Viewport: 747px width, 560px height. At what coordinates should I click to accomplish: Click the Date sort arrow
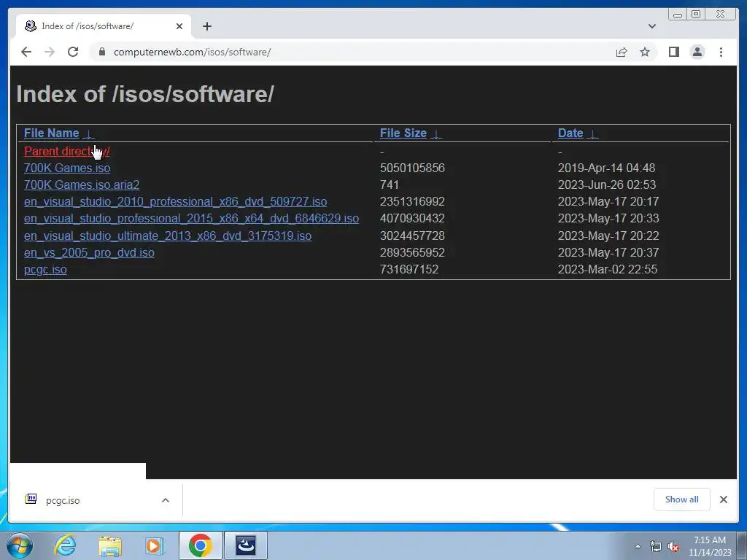[x=592, y=134]
